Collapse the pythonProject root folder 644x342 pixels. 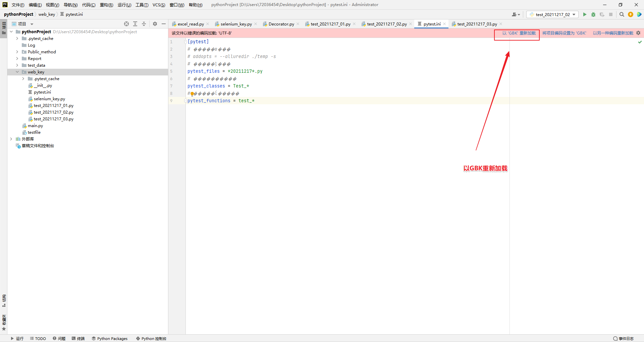tap(11, 32)
